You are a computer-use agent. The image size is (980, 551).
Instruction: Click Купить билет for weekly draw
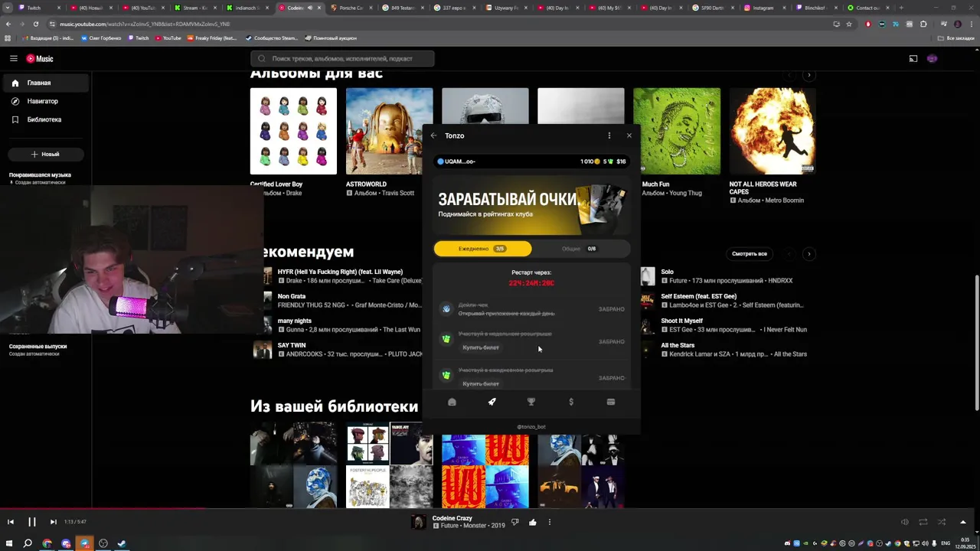coord(481,347)
